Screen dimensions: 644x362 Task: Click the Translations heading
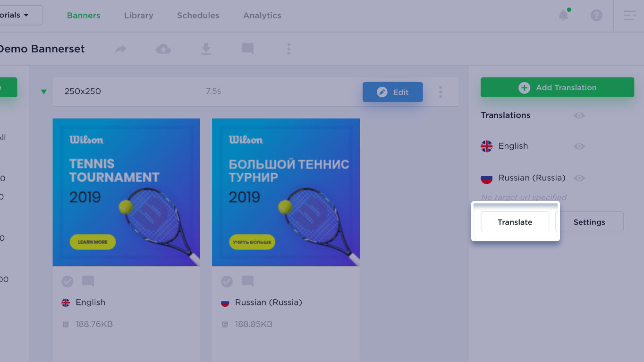505,115
